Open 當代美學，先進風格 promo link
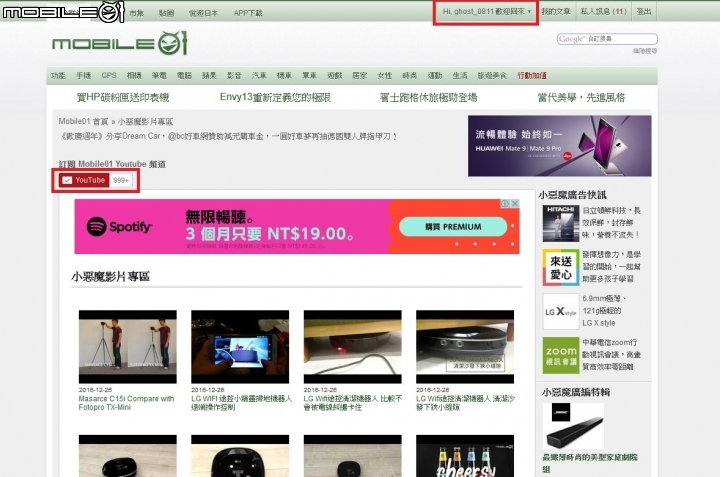The height and width of the screenshot is (477, 720). (581, 97)
